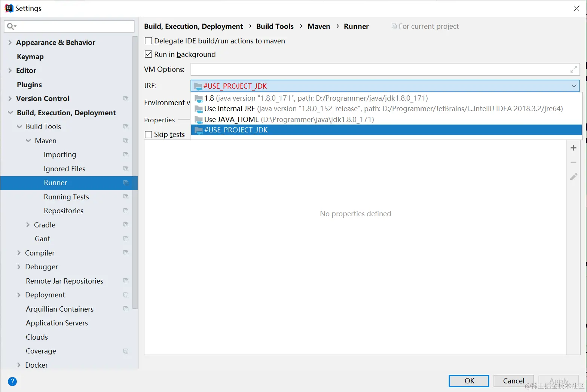
Task: Click Maven in breadcrumb
Action: coord(319,26)
